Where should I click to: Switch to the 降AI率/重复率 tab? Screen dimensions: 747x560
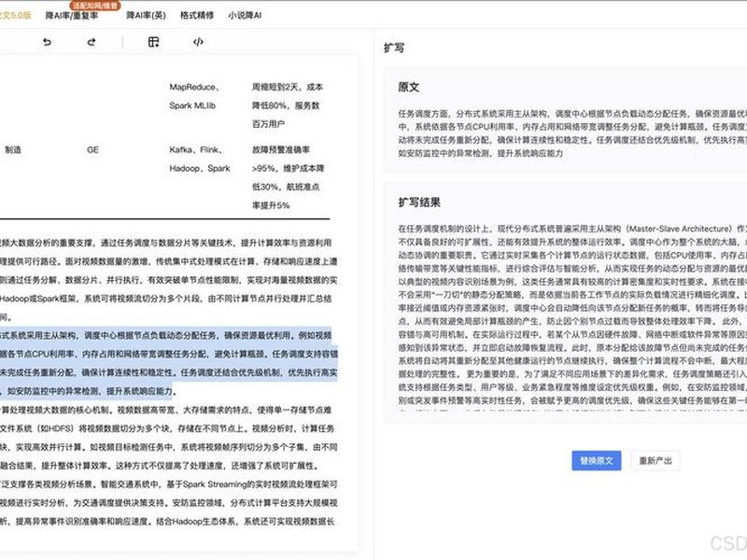72,15
